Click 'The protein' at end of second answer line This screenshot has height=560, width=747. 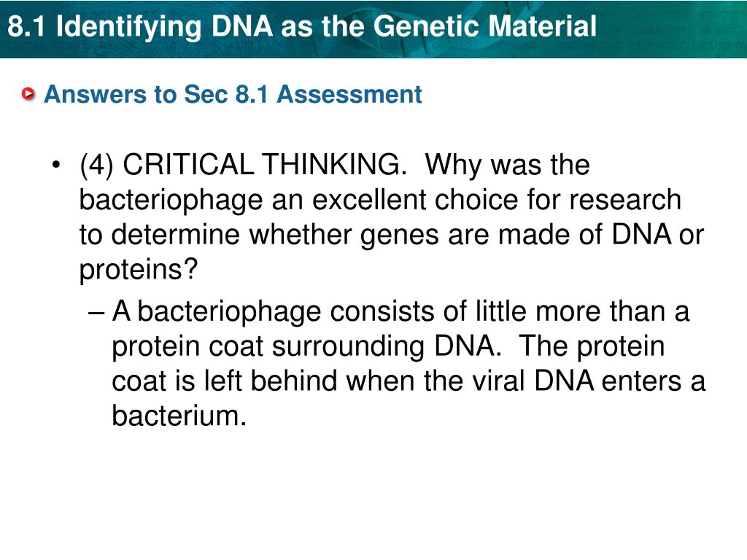pyautogui.click(x=591, y=346)
